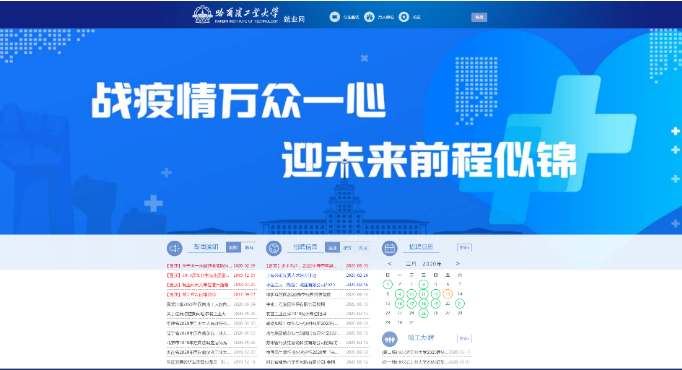Click the first circular icon in header navigation
682x370 pixels.
(x=334, y=17)
